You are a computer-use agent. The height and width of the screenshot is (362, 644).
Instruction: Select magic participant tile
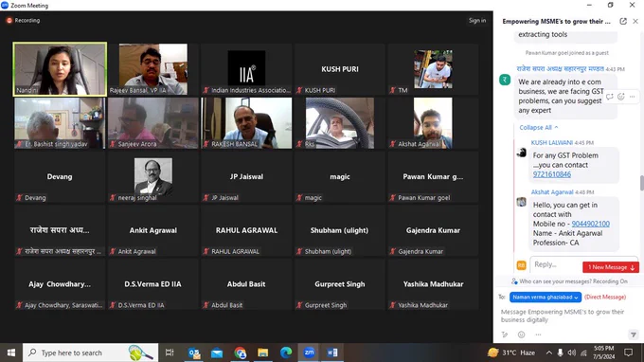[340, 176]
